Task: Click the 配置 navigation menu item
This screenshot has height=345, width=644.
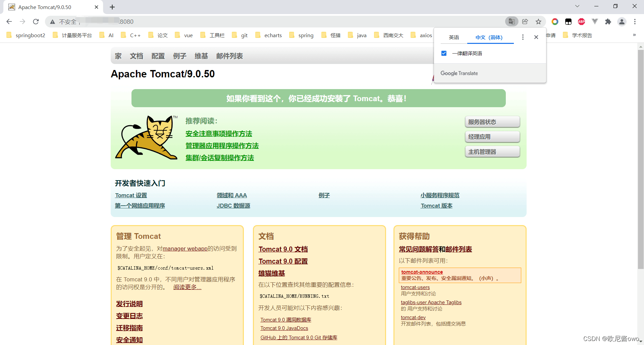Action: 158,56
